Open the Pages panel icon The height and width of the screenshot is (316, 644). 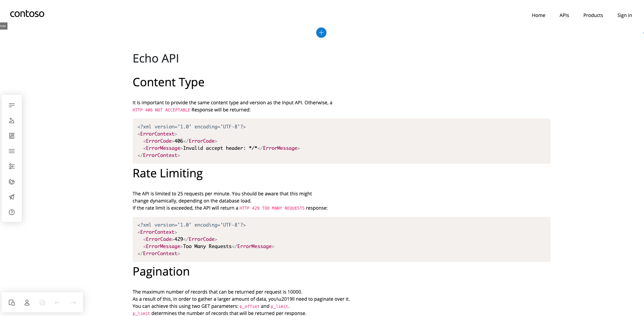(x=12, y=105)
